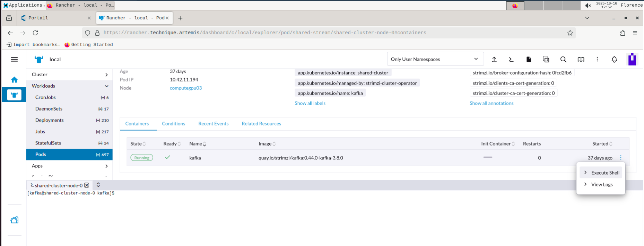The image size is (644, 246).
Task: Close the shared-cluster-node-0 shell tab
Action: pos(87,185)
